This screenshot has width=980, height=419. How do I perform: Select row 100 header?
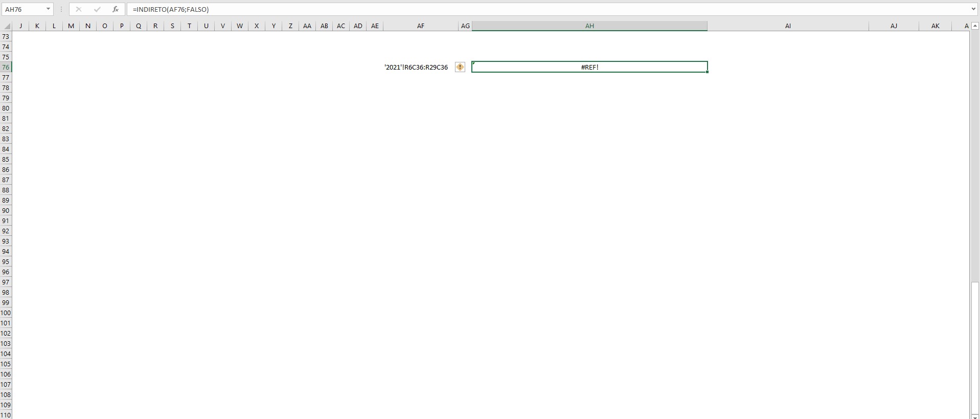[x=6, y=313]
